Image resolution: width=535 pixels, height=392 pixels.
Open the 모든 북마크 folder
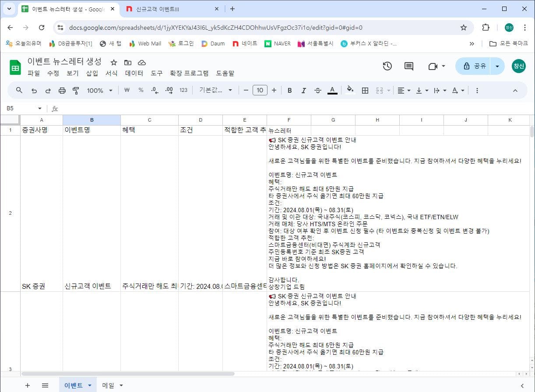508,44
